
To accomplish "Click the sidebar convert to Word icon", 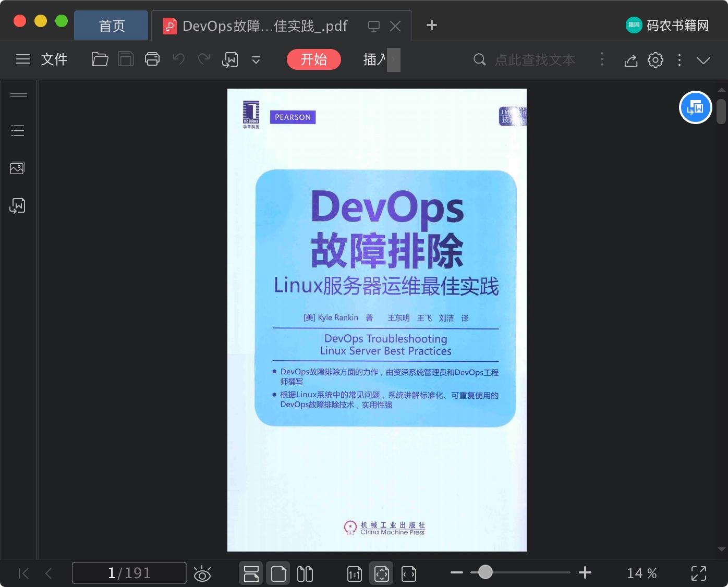I will coord(17,206).
